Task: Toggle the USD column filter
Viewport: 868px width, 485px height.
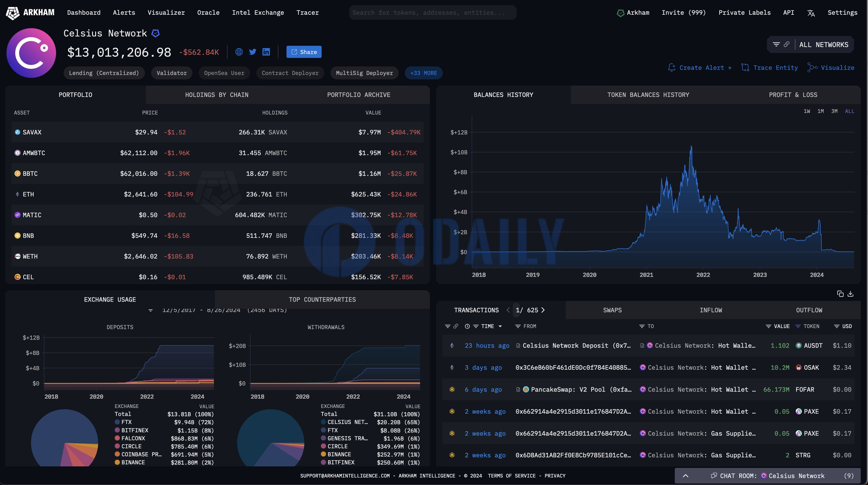Action: click(x=837, y=326)
